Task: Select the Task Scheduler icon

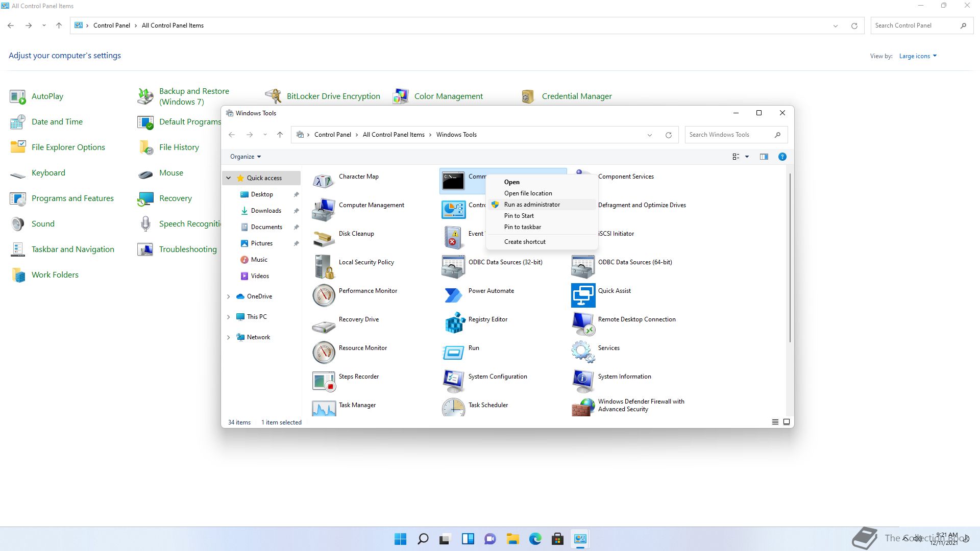Action: pyautogui.click(x=453, y=408)
